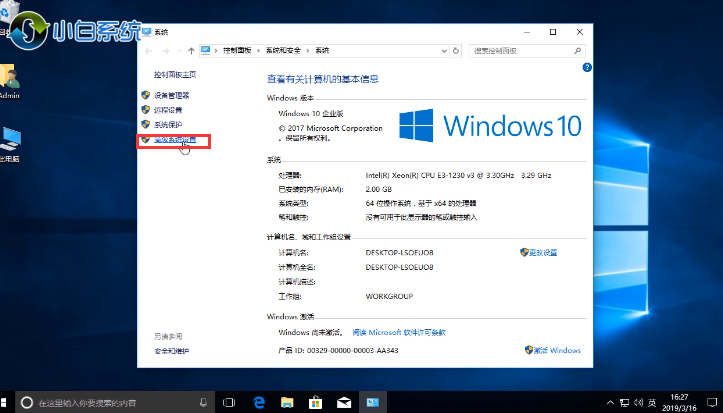Open the Windows Start menu
This screenshot has width=723, height=413.
[4, 402]
